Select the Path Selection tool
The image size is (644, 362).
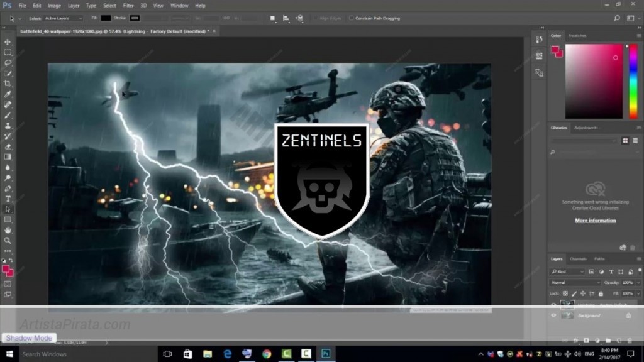[x=8, y=209]
